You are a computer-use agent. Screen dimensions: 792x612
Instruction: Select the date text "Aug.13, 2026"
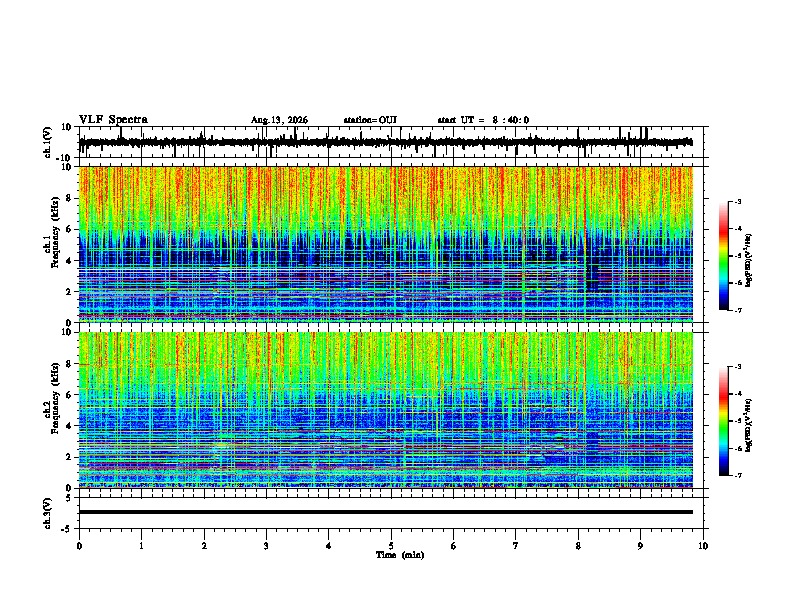coord(279,120)
